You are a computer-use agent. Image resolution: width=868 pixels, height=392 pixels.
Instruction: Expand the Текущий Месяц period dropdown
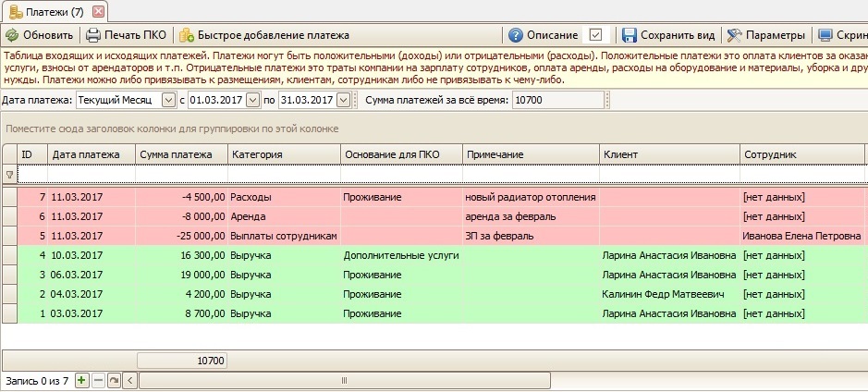(168, 100)
